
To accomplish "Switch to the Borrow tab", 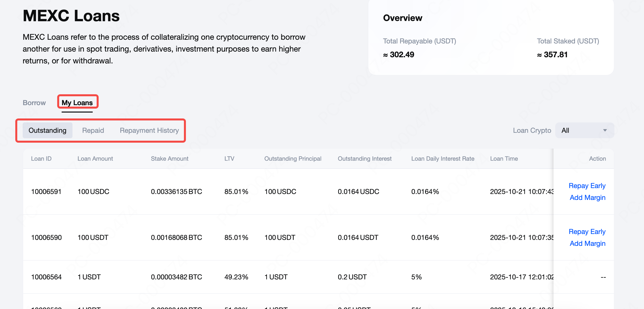I will [34, 103].
